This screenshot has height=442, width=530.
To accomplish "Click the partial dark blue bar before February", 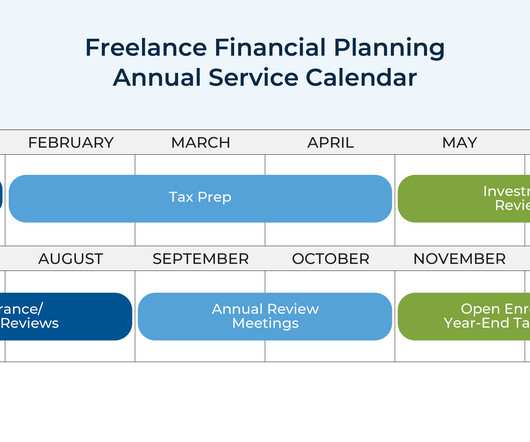I will point(1,195).
